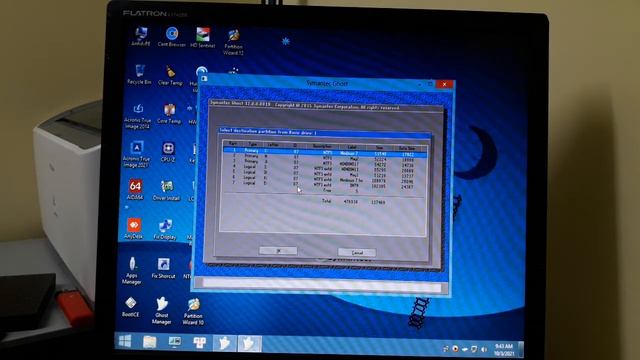Open the Windows Start button

[x=125, y=340]
